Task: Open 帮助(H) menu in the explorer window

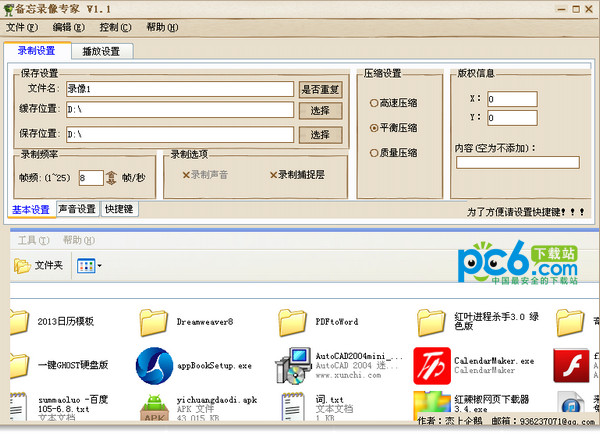Action: point(79,240)
